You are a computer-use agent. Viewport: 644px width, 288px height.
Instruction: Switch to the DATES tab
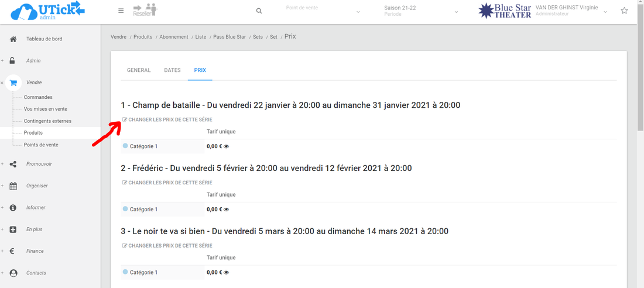172,70
